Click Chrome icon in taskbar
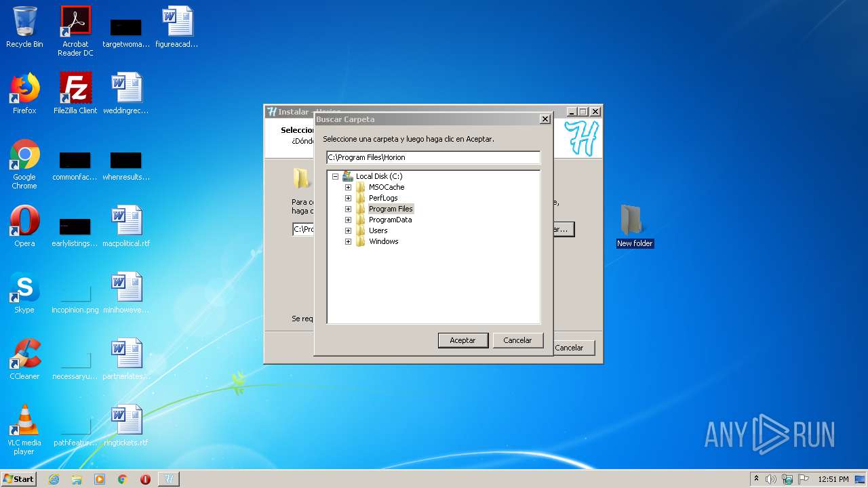868x488 pixels. click(x=123, y=479)
